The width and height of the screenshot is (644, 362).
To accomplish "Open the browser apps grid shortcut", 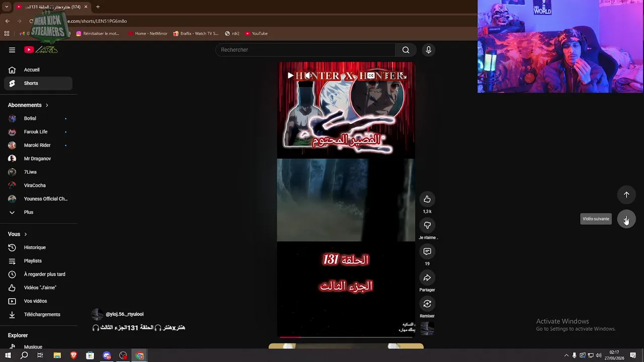I will coord(7,34).
